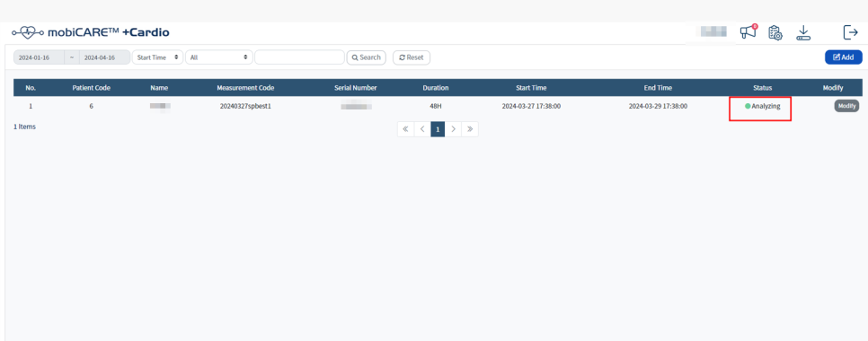Open the start date field 2024-01-16
Viewport: 868px width, 341px height.
pyautogui.click(x=39, y=57)
